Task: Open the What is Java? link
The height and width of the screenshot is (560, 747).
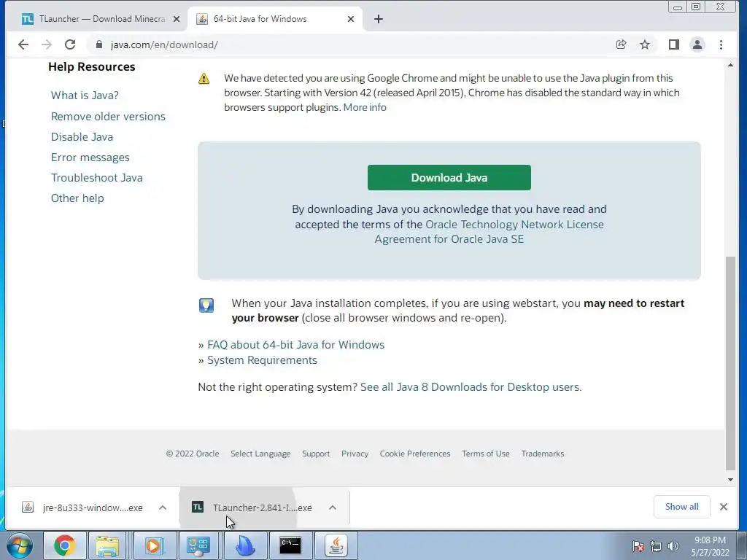Action: point(85,96)
